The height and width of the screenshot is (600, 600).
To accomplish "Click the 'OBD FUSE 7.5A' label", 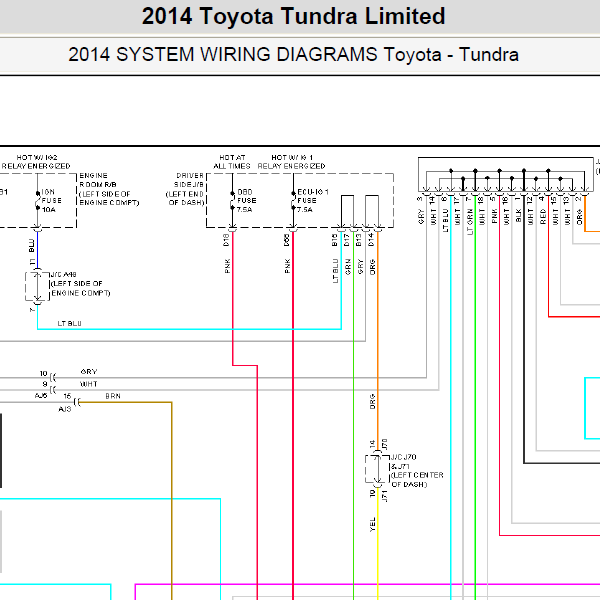I will click(x=246, y=201).
